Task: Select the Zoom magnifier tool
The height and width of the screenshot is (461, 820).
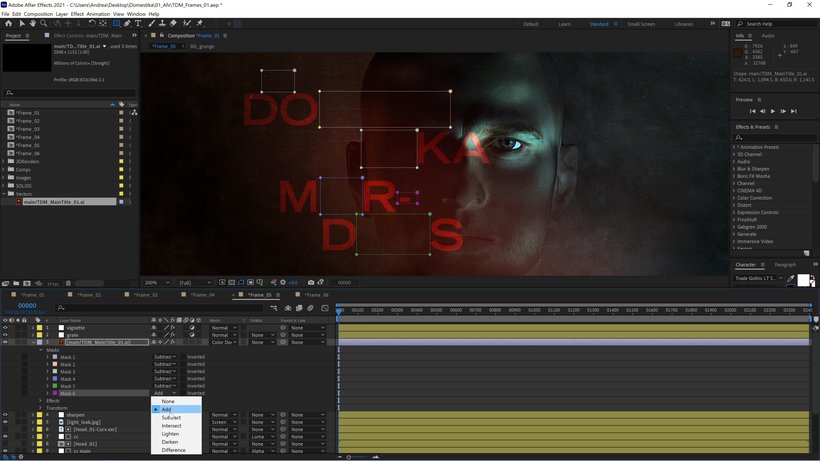Action: pos(44,24)
